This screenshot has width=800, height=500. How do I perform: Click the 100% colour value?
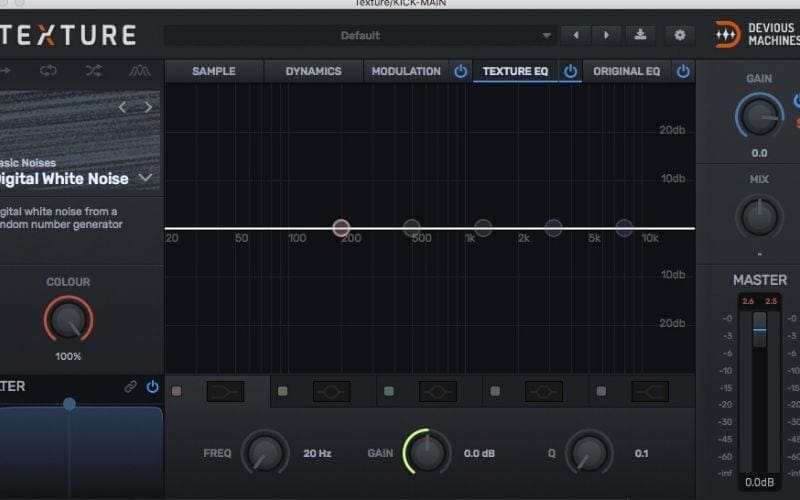point(68,356)
